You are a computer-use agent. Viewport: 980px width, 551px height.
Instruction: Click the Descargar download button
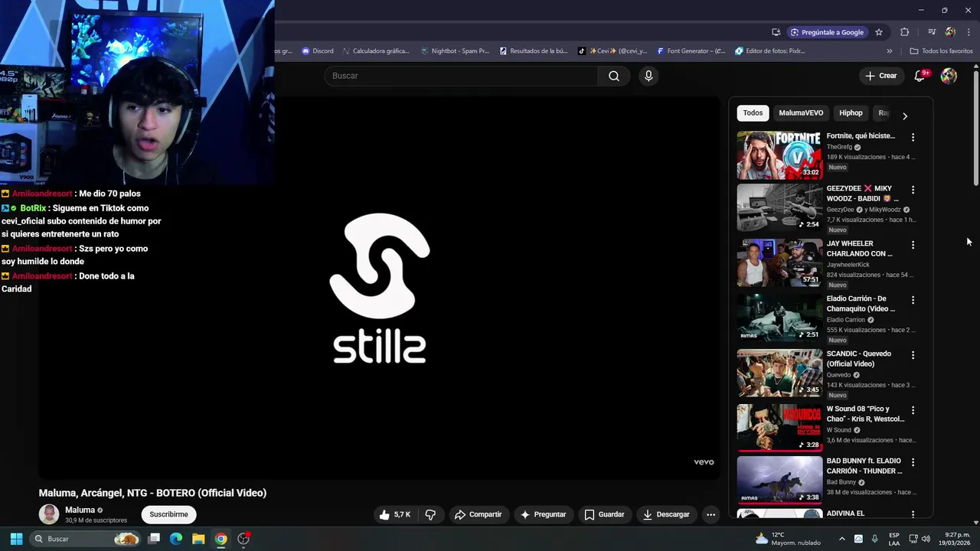(x=666, y=514)
